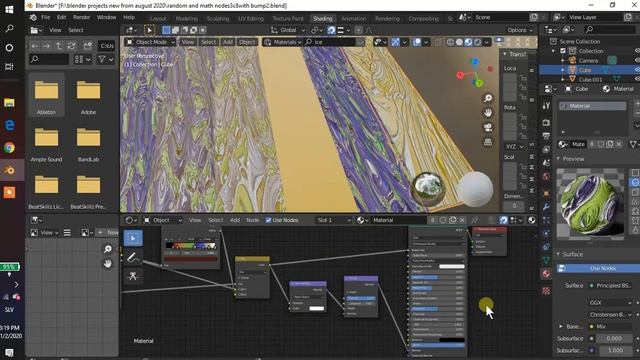This screenshot has height=360, width=640.
Task: Hide the Camera with its eye icon
Action: [x=637, y=60]
